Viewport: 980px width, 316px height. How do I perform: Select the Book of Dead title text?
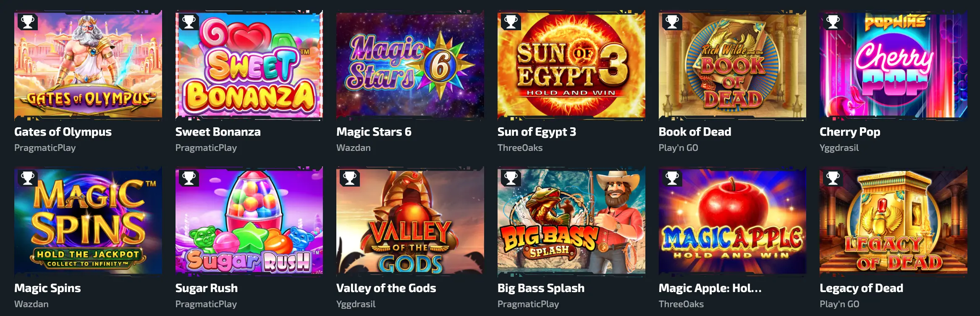[695, 132]
